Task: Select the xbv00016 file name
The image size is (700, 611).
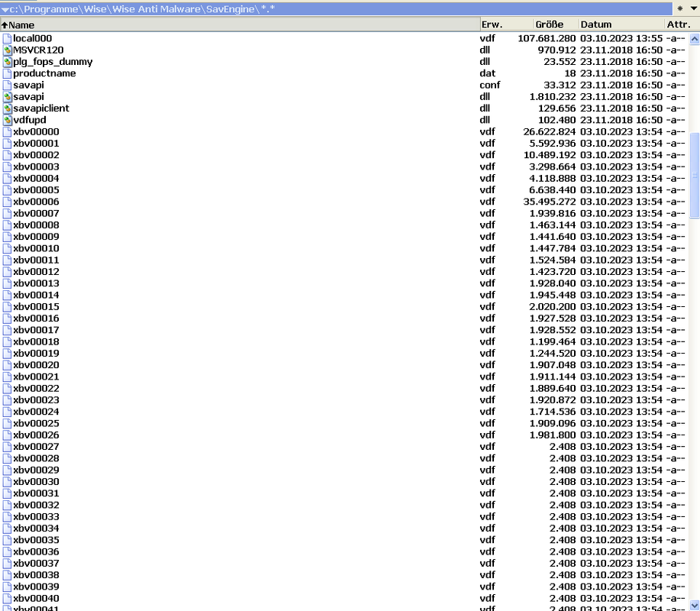Action: (36, 318)
